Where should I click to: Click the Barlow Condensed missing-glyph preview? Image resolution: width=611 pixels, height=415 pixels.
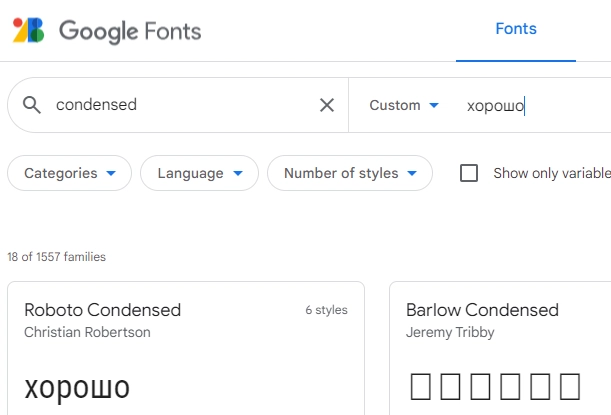click(x=495, y=387)
